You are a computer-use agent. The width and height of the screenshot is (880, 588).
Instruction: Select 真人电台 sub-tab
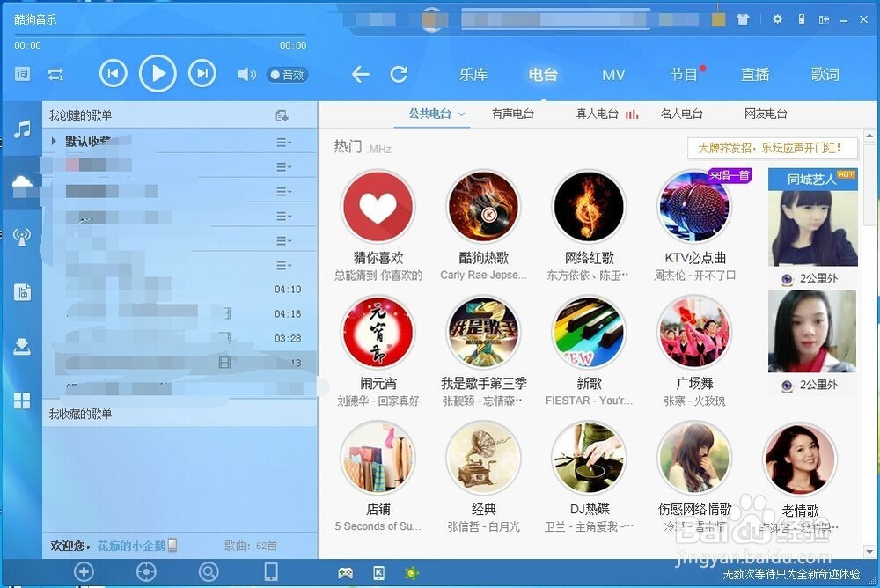click(x=598, y=114)
